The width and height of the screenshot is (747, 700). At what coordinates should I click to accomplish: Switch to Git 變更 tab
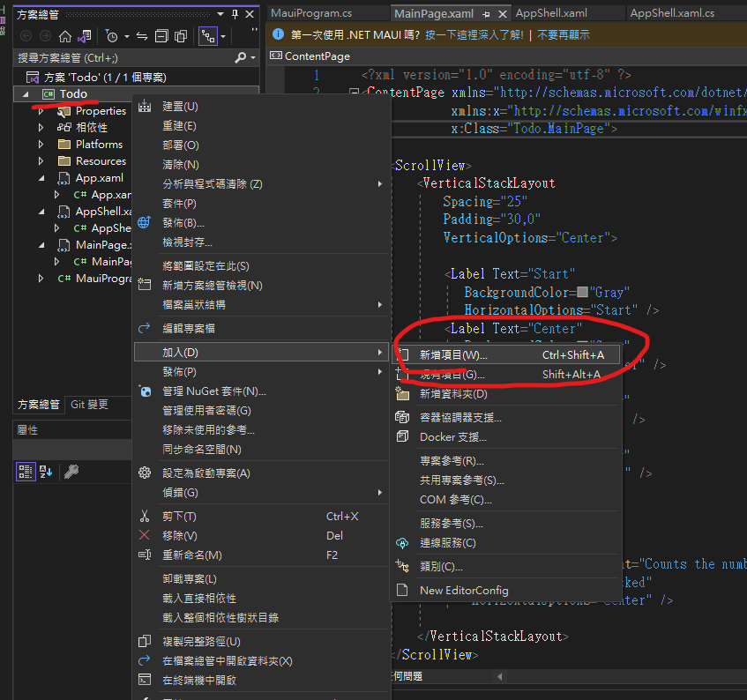pyautogui.click(x=90, y=405)
